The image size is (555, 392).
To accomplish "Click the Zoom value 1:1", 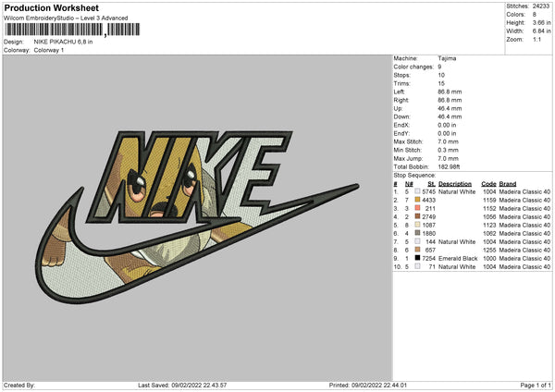I will (536, 40).
